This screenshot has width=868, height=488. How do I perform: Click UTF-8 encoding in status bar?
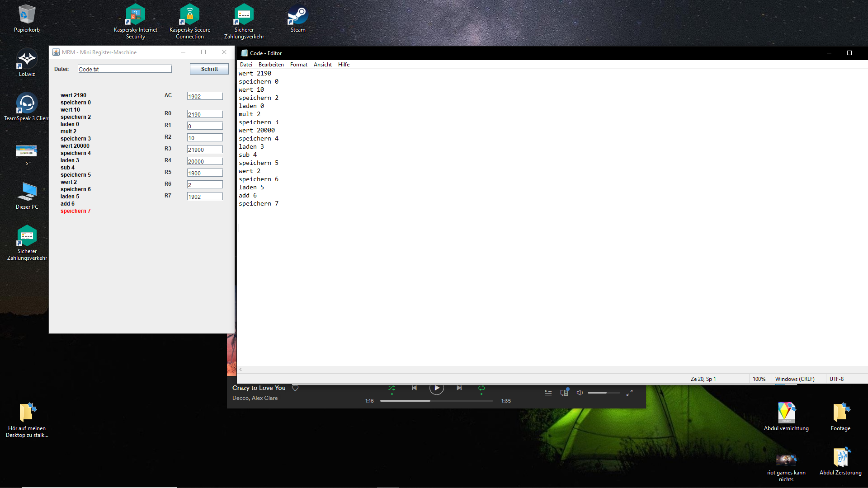click(x=836, y=379)
